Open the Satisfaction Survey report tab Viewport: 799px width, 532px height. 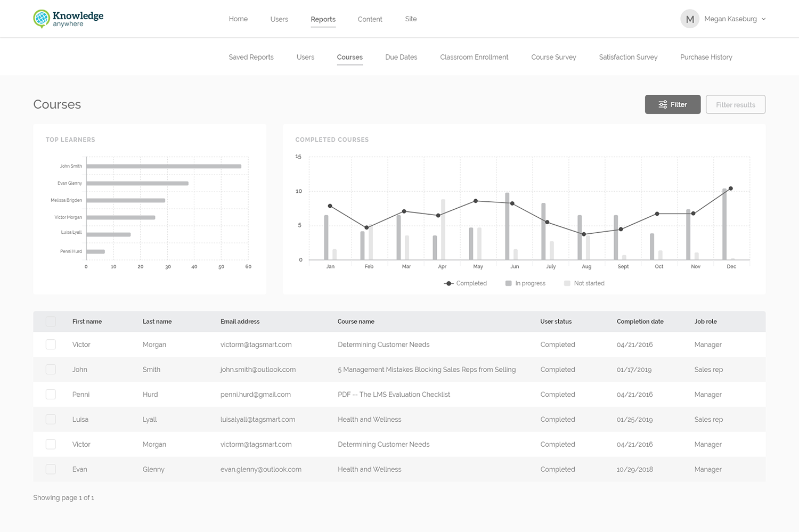pyautogui.click(x=628, y=57)
